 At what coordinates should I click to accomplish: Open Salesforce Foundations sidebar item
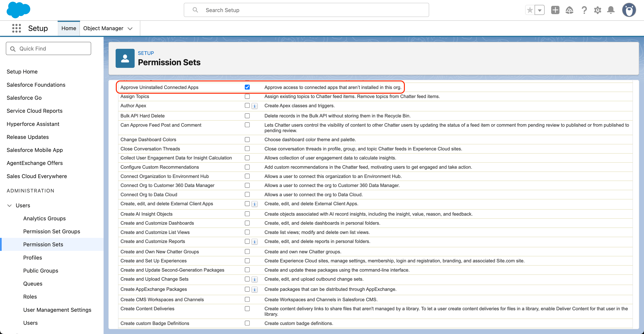(x=36, y=85)
